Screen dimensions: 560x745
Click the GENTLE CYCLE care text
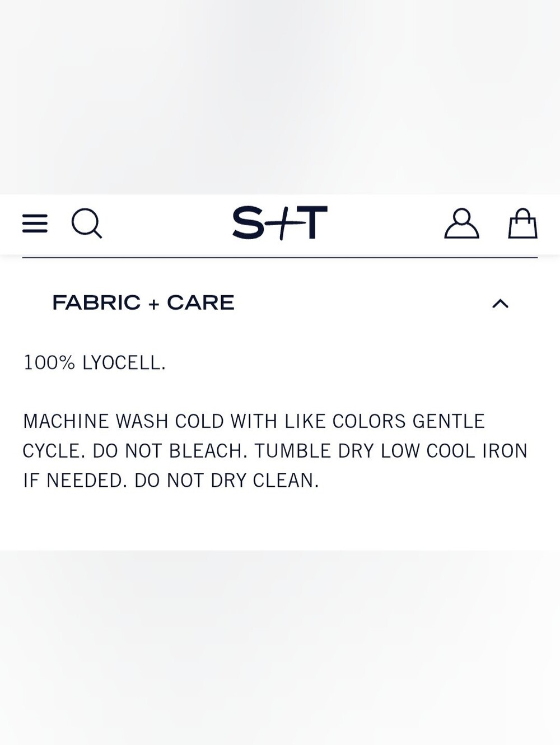click(254, 436)
